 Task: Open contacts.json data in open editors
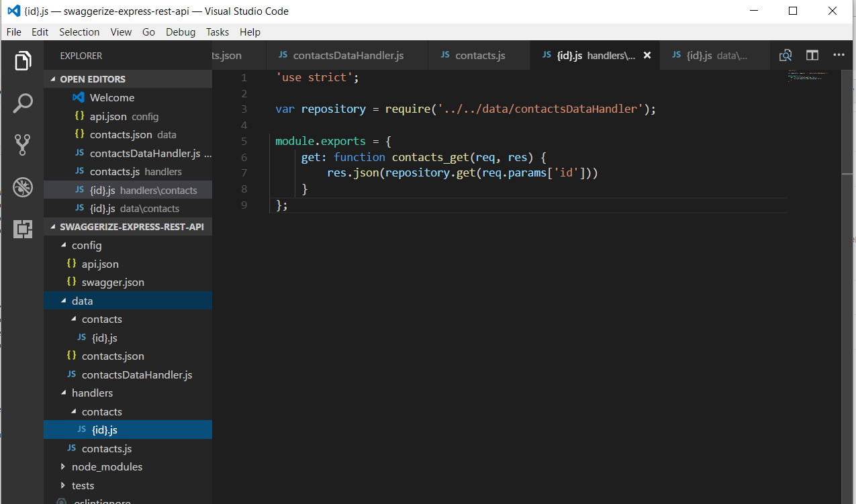tap(128, 134)
